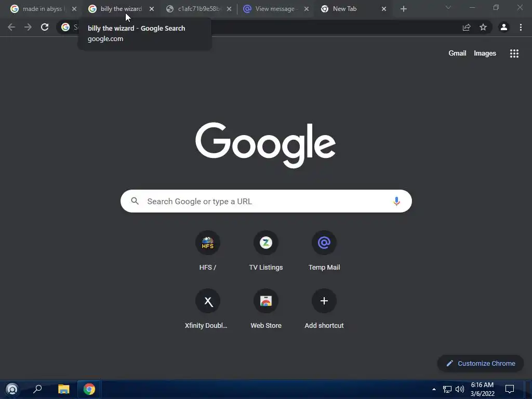Open Google Images link

tap(485, 54)
